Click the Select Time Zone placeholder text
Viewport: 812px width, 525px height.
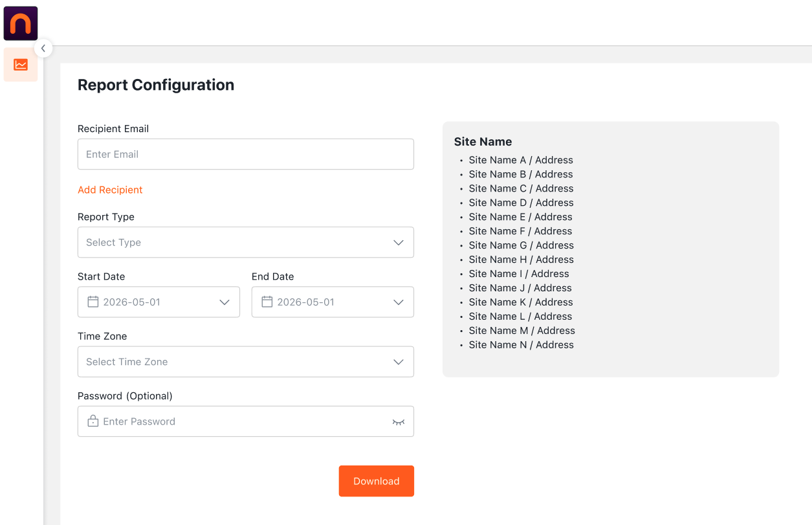127,362
